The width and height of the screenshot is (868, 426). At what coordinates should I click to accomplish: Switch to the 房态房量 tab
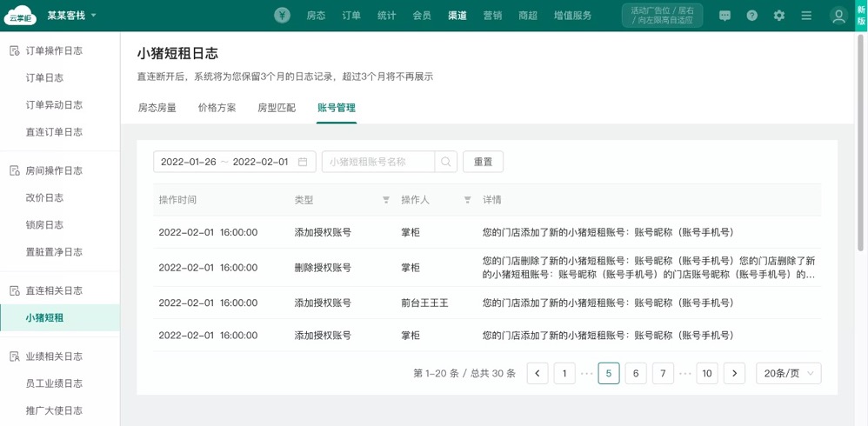(157, 108)
